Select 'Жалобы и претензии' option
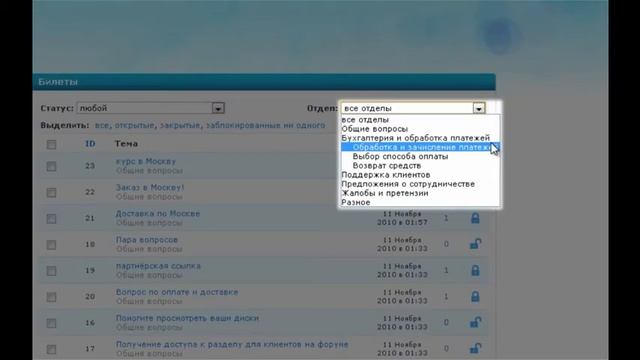The image size is (640, 360). (420, 193)
